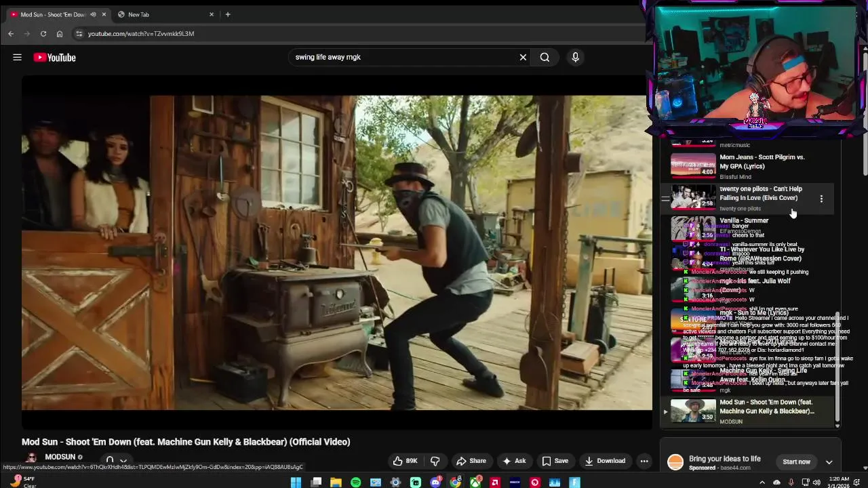Open options for twenty one pilots playlist item
The image size is (868, 488).
click(821, 199)
